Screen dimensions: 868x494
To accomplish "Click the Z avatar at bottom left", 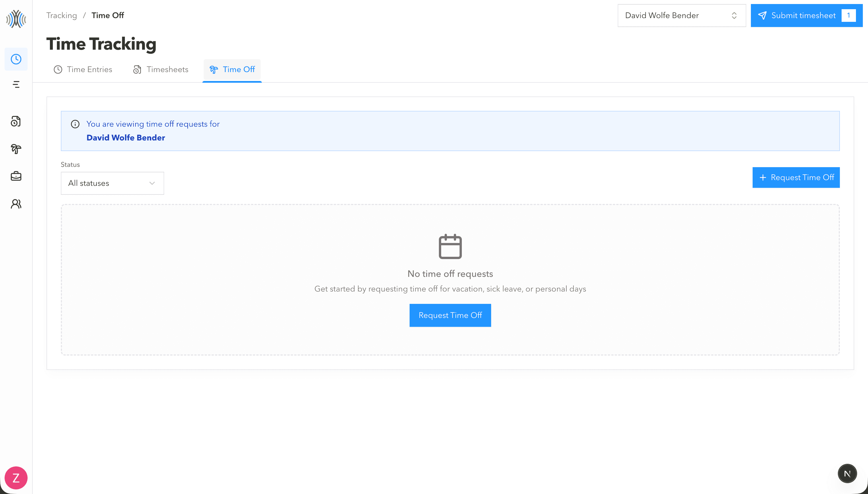I will [x=15, y=478].
